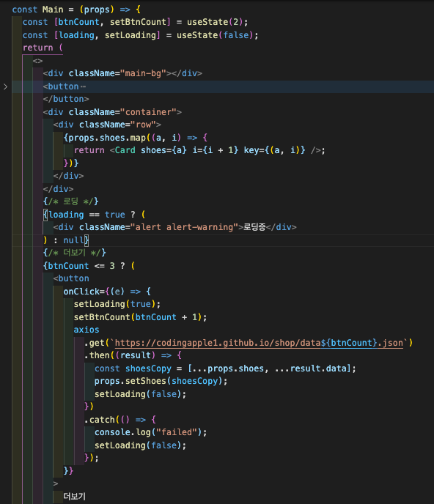Place cursor at loading == true condition
Screen dimensions: 434x504
[x=87, y=215]
